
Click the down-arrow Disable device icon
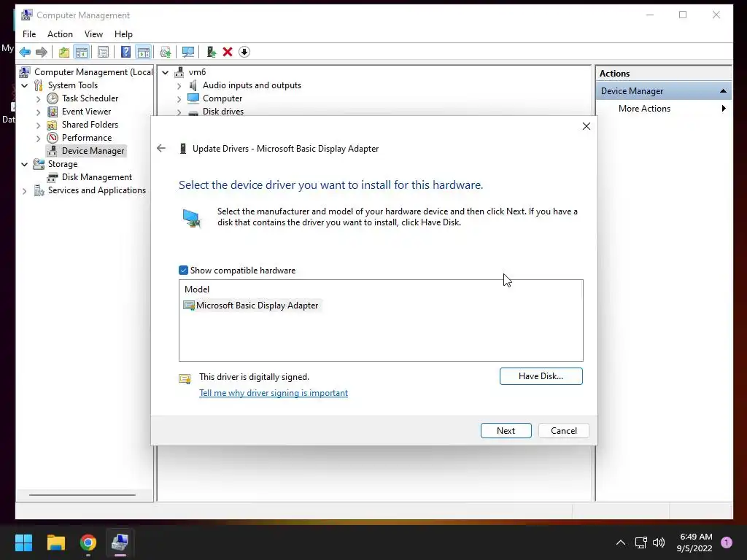pos(244,52)
